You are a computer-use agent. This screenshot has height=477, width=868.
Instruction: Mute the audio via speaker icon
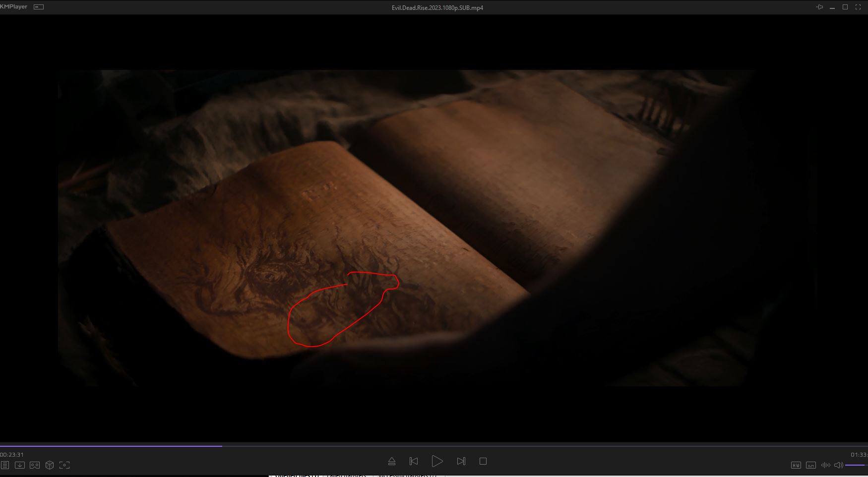pyautogui.click(x=838, y=465)
